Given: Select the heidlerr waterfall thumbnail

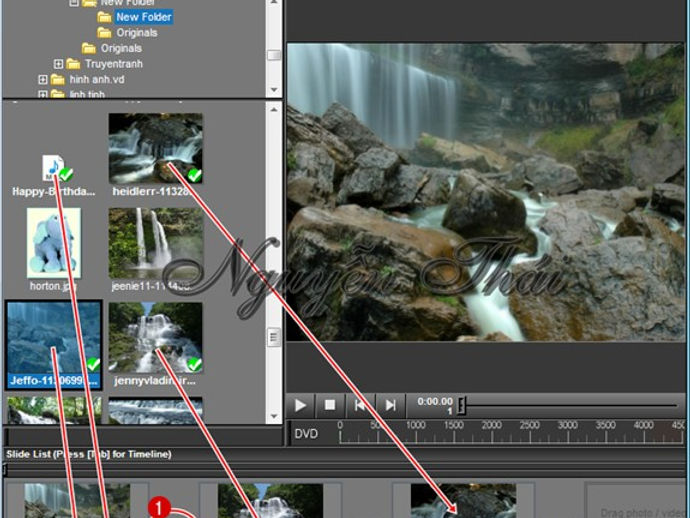Looking at the screenshot, I should click(x=155, y=148).
